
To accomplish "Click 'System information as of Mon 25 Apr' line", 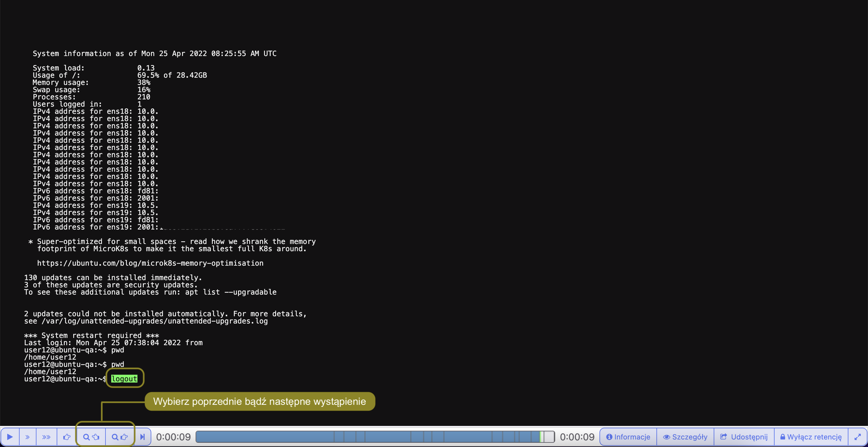I will tap(154, 54).
